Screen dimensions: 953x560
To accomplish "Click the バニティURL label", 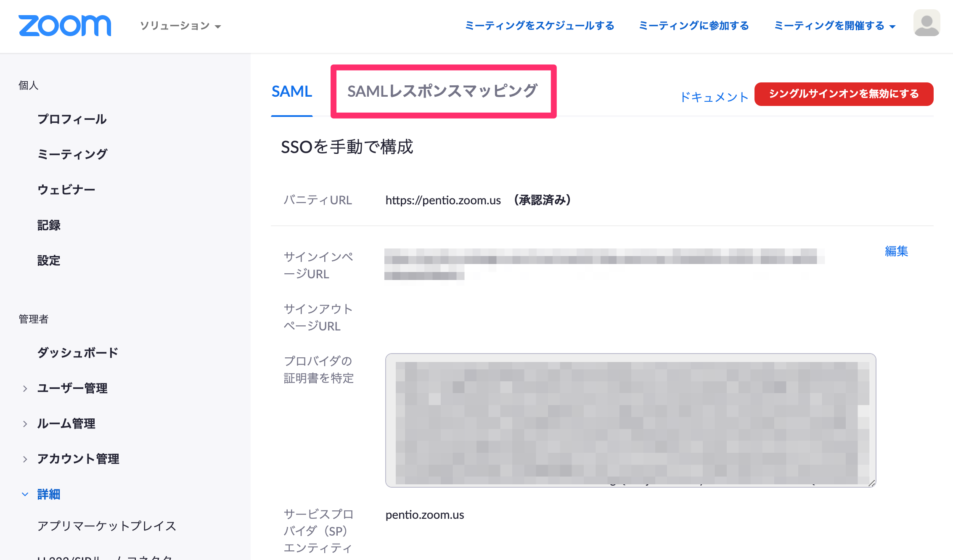I will [x=318, y=200].
